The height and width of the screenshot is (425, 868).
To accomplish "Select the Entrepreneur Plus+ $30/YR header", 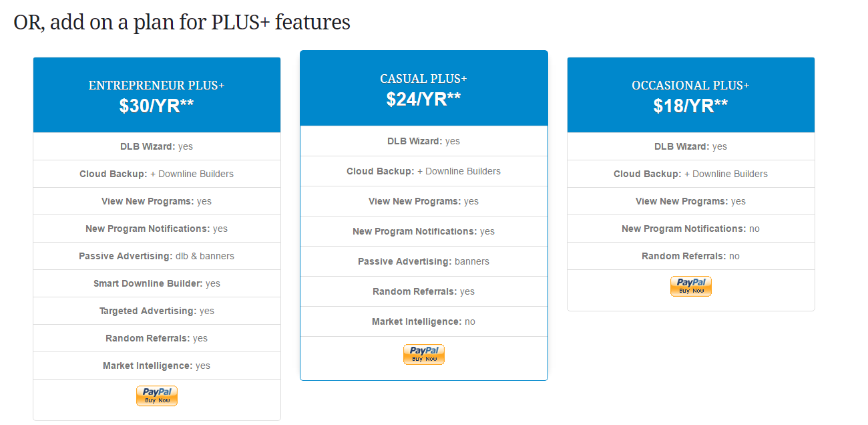I will [157, 95].
